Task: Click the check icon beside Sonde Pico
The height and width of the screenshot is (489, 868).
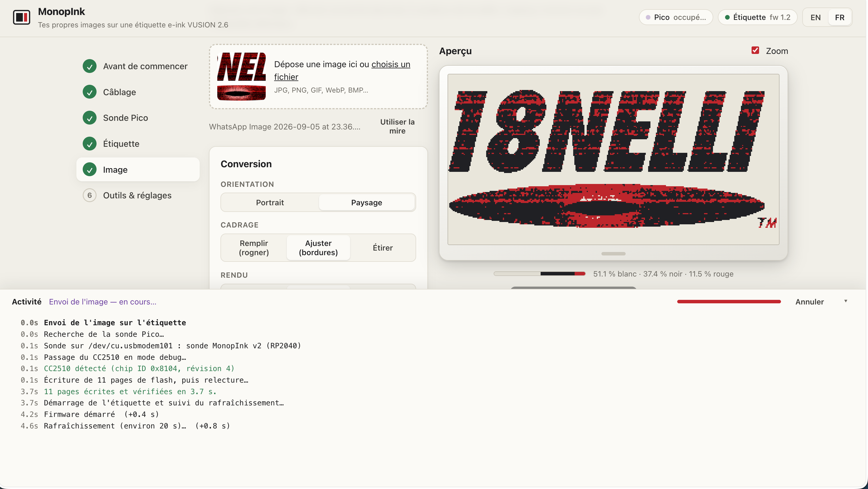Action: pos(90,118)
